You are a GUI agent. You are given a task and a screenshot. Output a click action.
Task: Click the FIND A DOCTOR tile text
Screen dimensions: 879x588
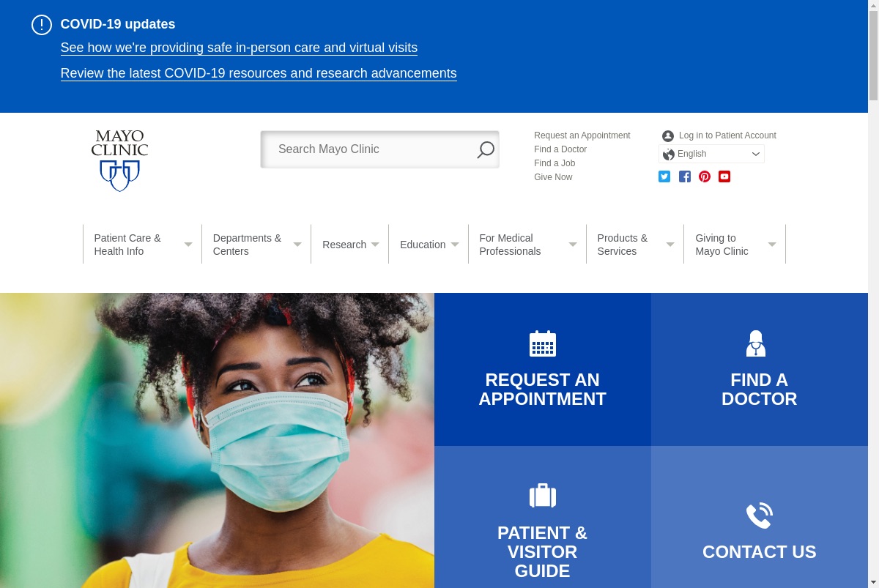pos(760,390)
